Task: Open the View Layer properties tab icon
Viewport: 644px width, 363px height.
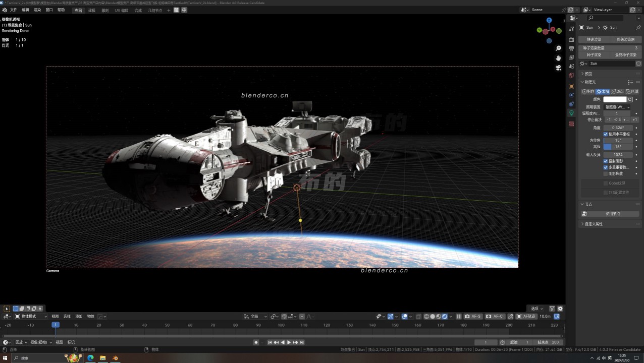Action: pos(571,57)
